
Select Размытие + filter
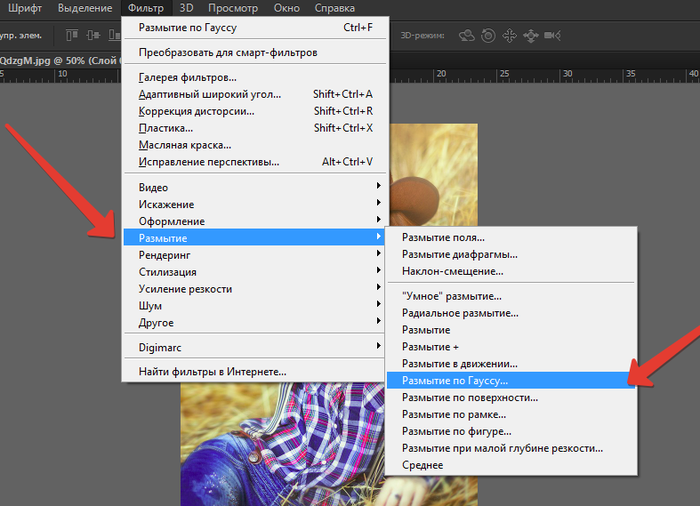pos(511,347)
